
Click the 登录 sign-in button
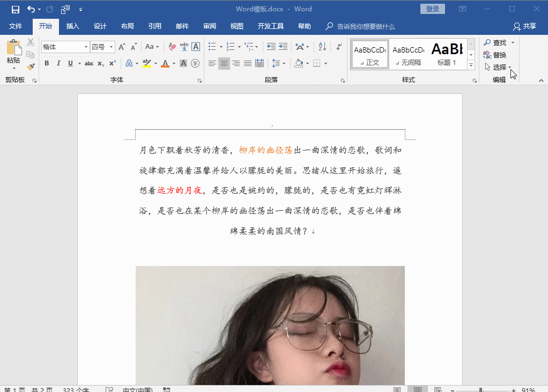click(433, 9)
